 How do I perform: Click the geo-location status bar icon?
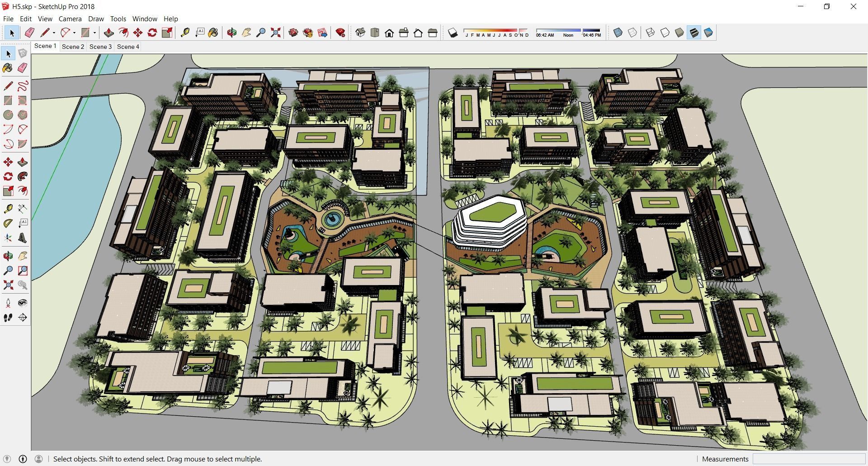(7, 459)
